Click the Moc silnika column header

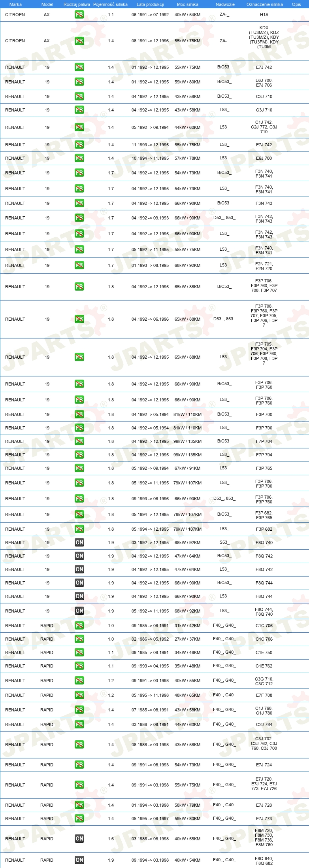[187, 4]
